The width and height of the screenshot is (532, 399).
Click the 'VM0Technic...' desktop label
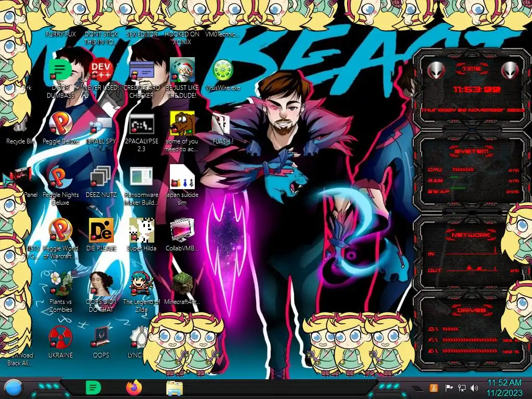coord(222,34)
